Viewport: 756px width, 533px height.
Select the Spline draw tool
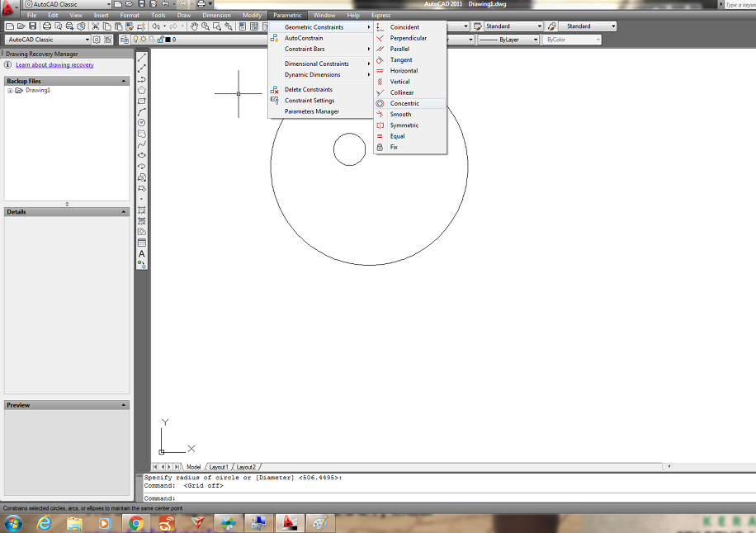click(142, 144)
